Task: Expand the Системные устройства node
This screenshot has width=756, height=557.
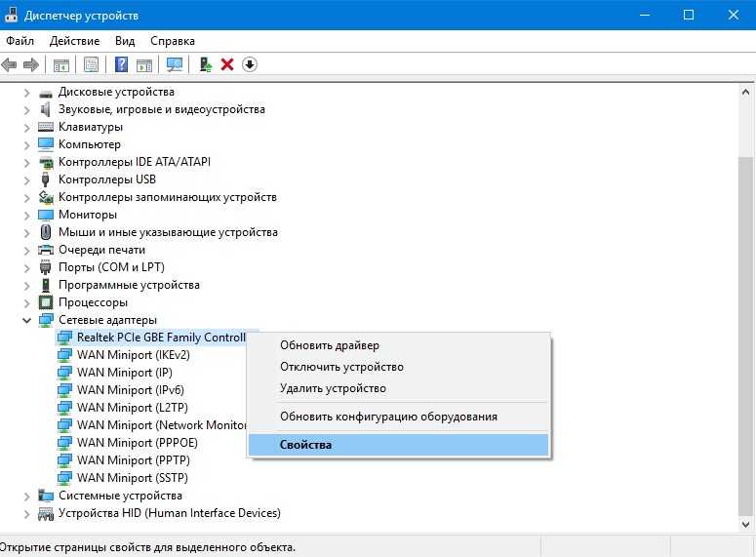Action: 27,496
